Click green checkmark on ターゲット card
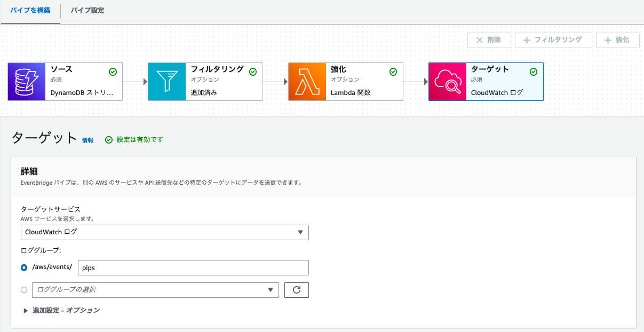The height and width of the screenshot is (332, 644). pos(534,72)
